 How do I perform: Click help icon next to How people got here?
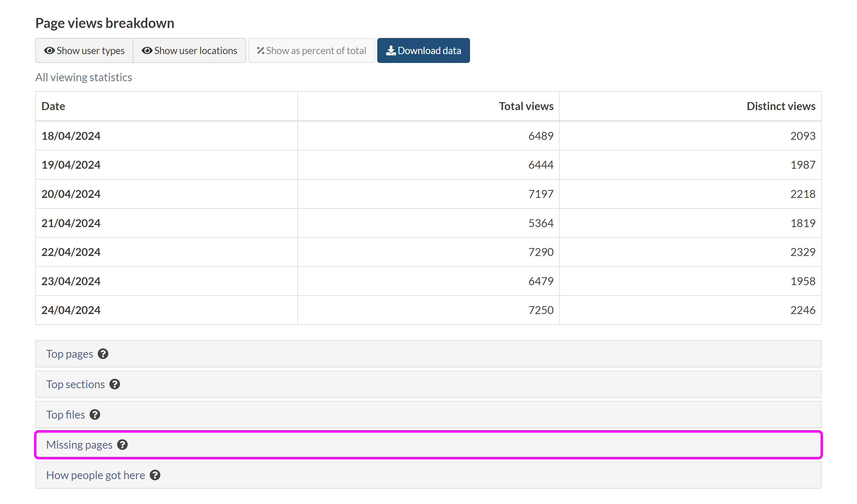tap(155, 475)
